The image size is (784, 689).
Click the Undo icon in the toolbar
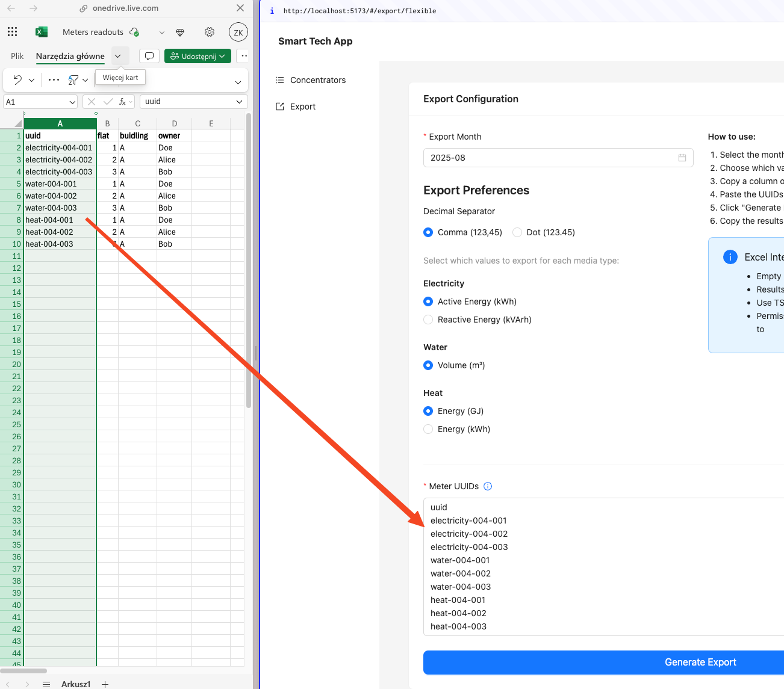[x=18, y=79]
